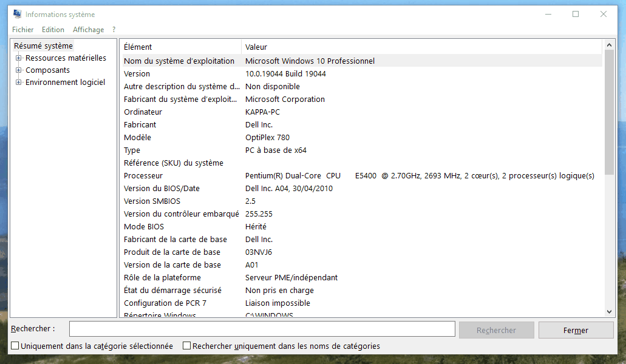
Task: Select the Version du BIOS/Date row label
Action: (162, 189)
